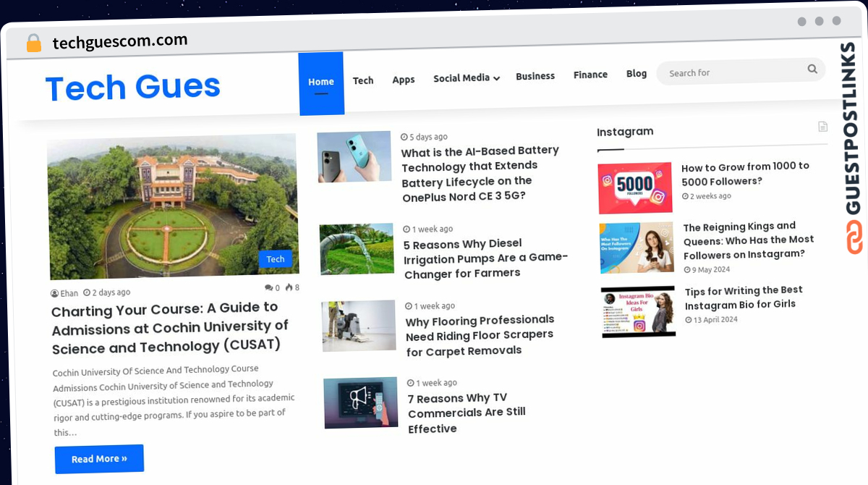Screen dimensions: 868x485
Task: Click the 2 weeks ago post date
Action: [707, 196]
